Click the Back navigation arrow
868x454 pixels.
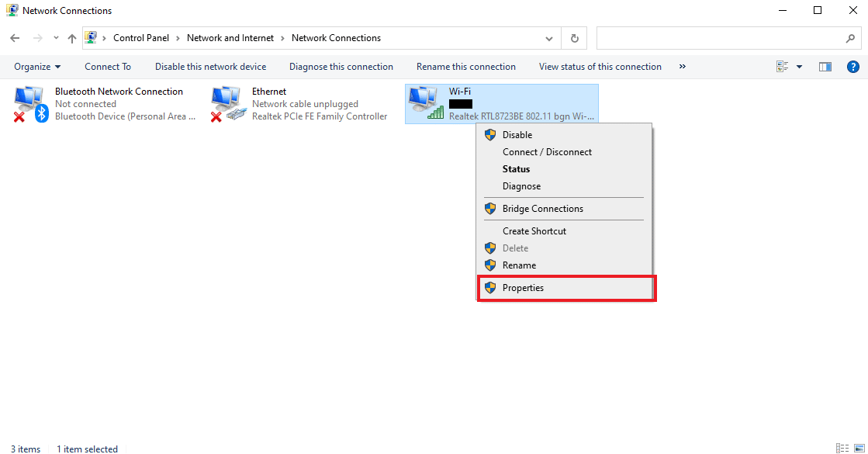pyautogui.click(x=14, y=38)
